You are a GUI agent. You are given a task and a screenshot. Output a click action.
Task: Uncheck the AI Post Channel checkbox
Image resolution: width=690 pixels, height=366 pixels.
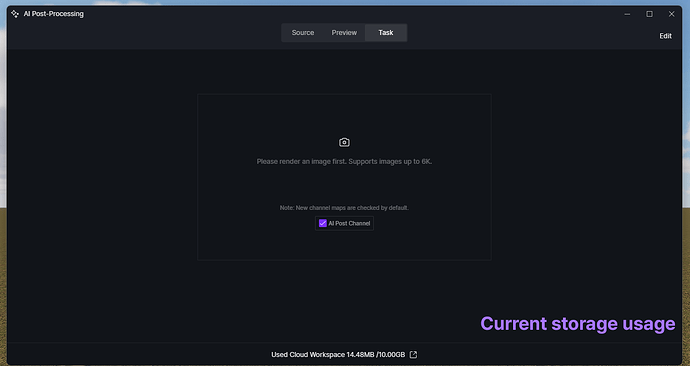coord(323,223)
